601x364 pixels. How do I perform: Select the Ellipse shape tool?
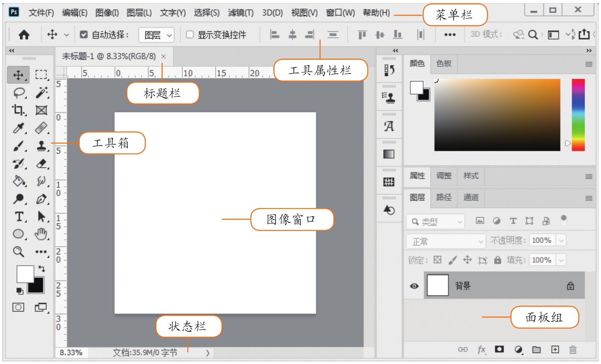point(19,234)
